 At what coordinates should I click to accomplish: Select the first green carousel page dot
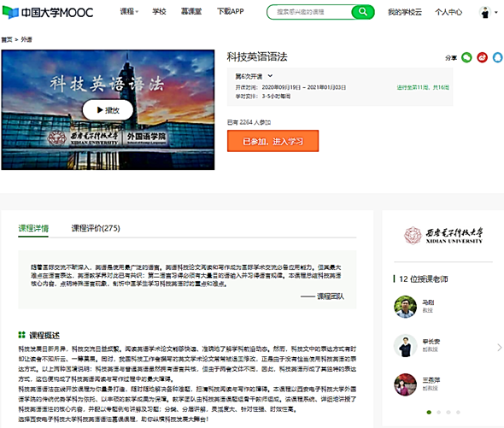429,412
